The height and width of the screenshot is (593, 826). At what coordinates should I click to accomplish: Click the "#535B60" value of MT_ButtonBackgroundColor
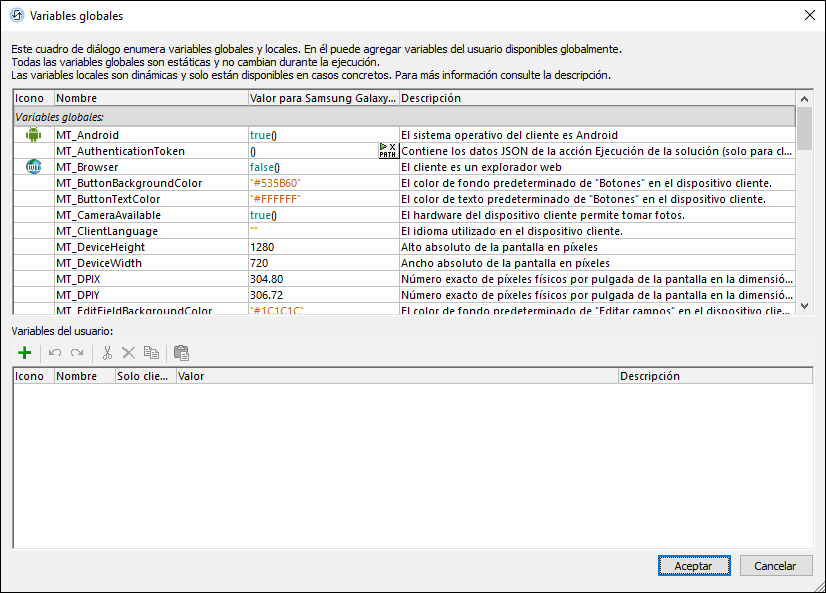tap(275, 183)
